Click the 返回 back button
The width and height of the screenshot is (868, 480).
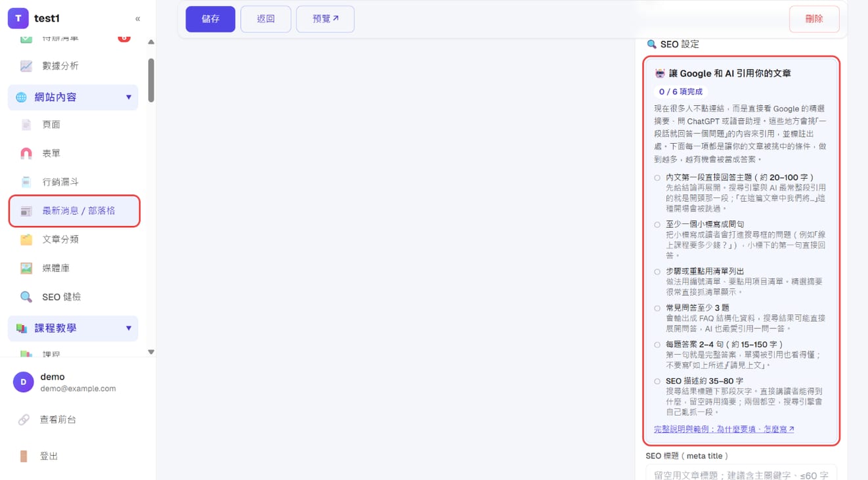[x=266, y=19]
